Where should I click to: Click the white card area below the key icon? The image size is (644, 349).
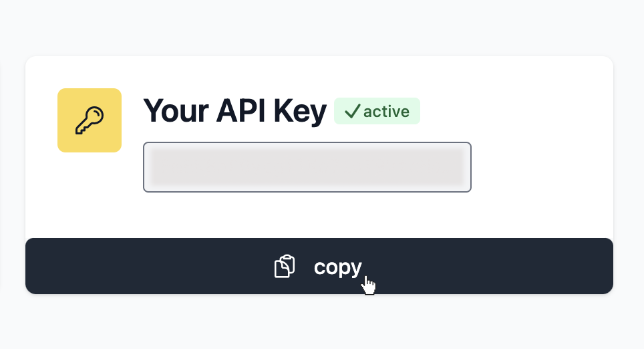point(90,193)
